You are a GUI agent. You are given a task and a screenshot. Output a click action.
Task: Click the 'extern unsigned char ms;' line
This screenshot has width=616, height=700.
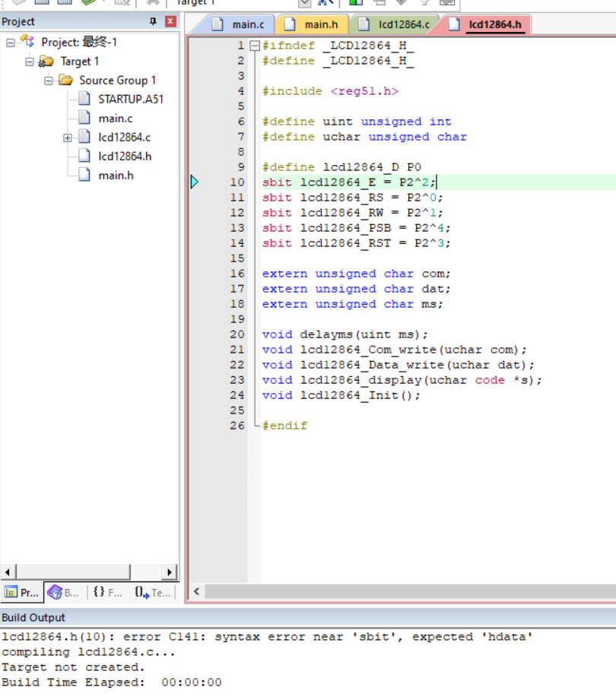tap(352, 304)
